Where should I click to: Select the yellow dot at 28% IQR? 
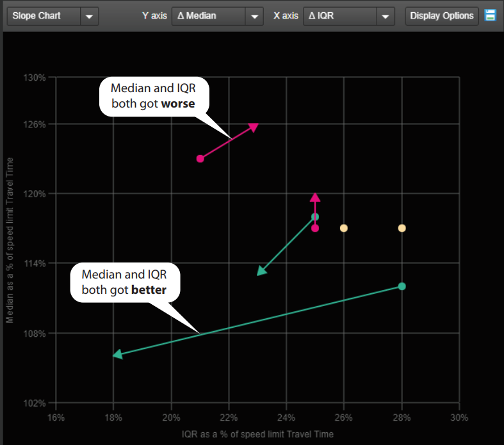pyautogui.click(x=402, y=228)
